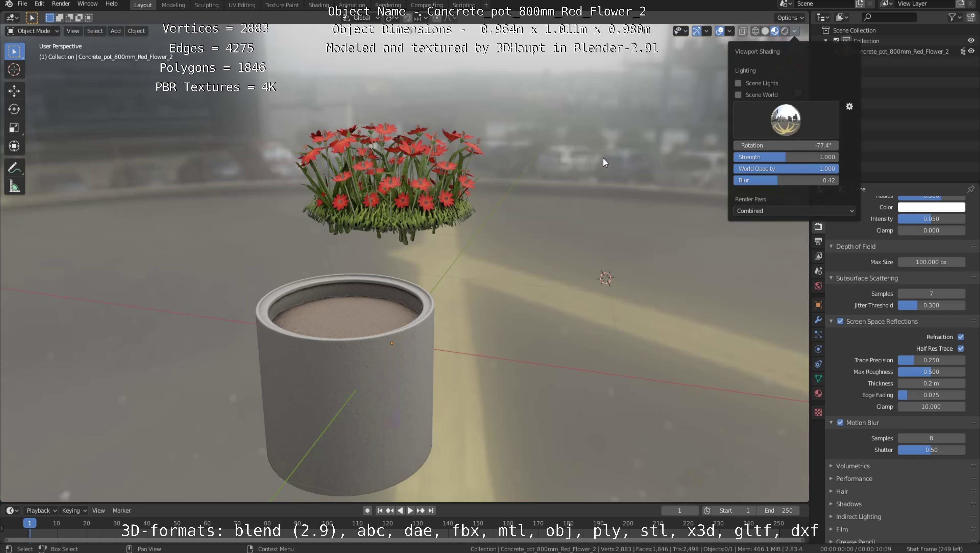
Task: Open the Playback dropdown in timeline
Action: pyautogui.click(x=41, y=510)
